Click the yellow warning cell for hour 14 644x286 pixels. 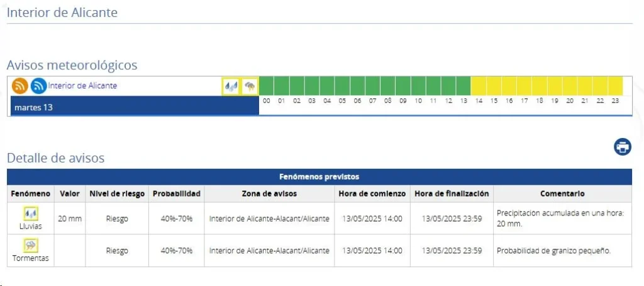coord(479,86)
